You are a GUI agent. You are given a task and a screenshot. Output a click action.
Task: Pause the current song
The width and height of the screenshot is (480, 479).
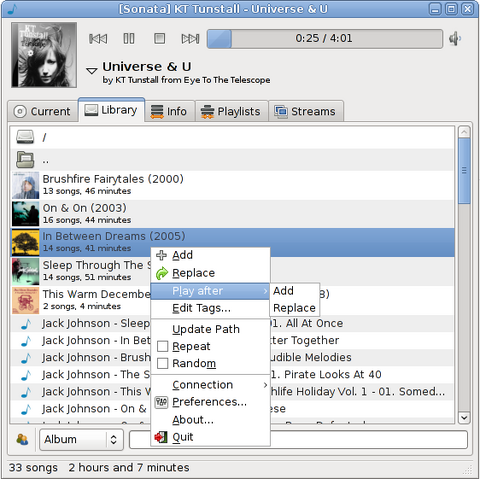[x=129, y=39]
